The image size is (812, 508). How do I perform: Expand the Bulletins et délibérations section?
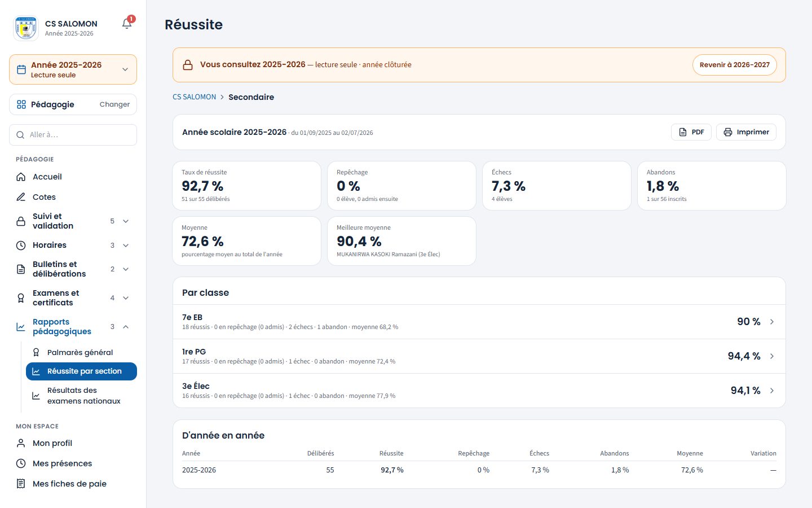[x=73, y=269]
